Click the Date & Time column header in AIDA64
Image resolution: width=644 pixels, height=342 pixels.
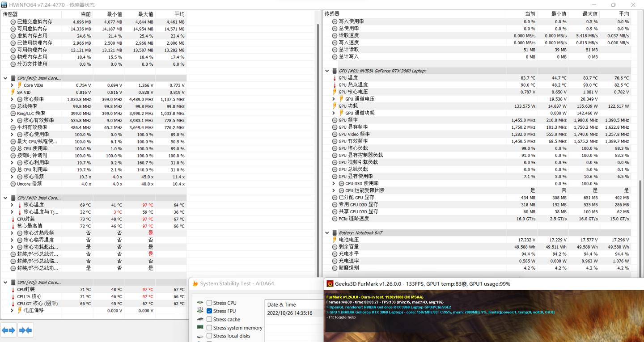[293, 305]
